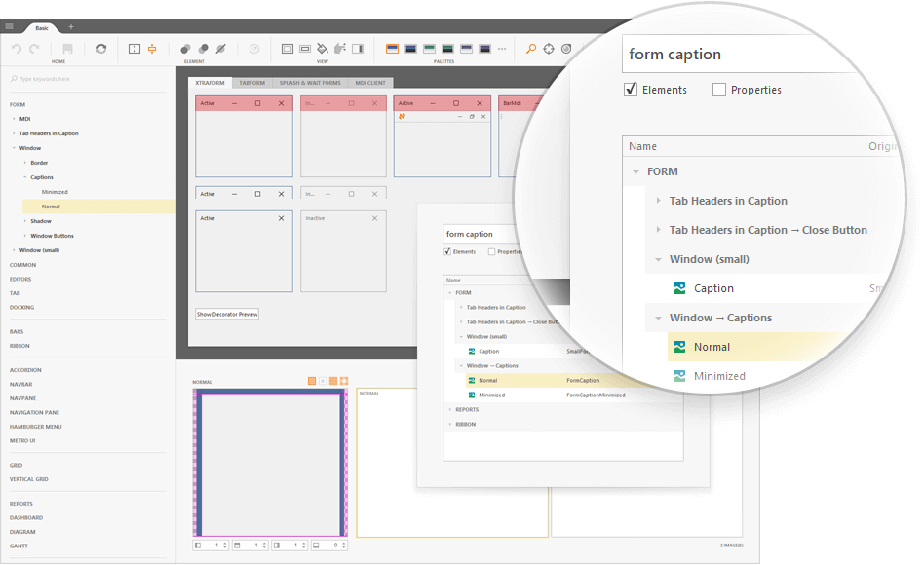This screenshot has height=565, width=924.
Task: Select the crosshair picker icon near the search tool
Action: click(x=548, y=48)
